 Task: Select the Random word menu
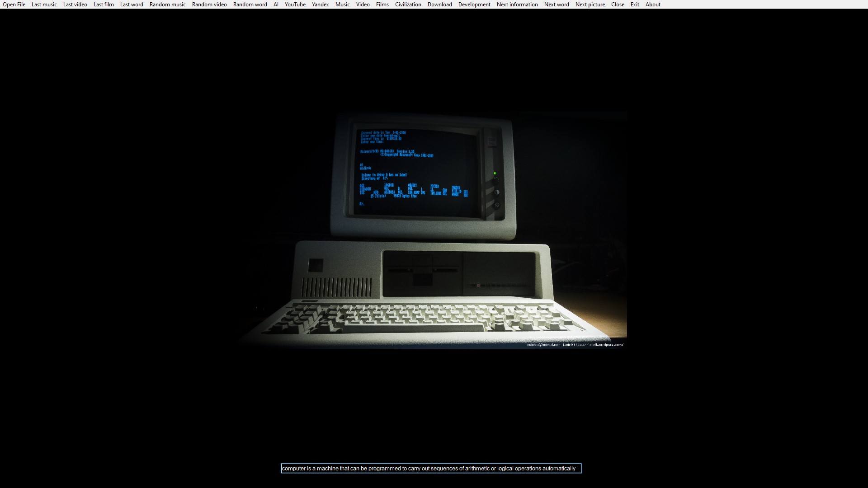(x=250, y=5)
